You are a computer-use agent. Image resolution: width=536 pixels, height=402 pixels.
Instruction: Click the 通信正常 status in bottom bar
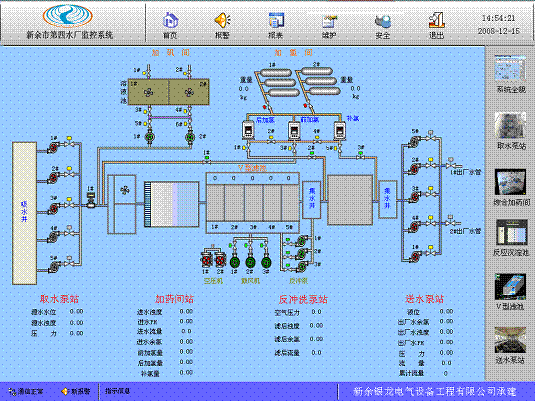(26, 391)
